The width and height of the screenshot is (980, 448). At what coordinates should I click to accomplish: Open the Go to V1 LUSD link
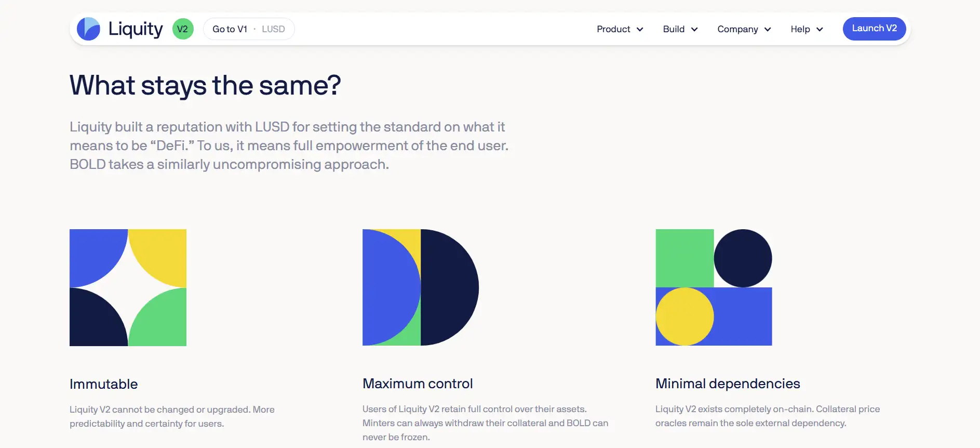[x=248, y=29]
